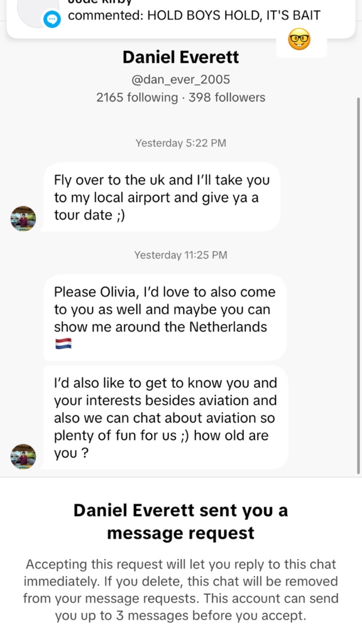
Task: Open Daniel Everett's profile from the name header
Action: [181, 57]
